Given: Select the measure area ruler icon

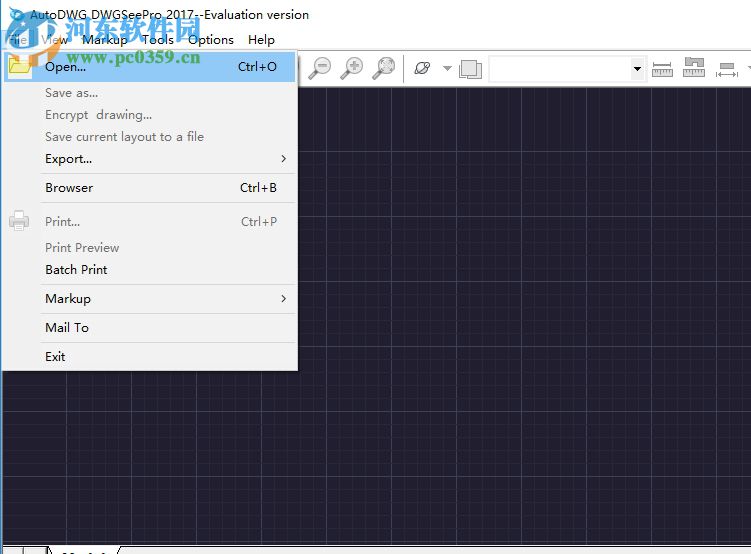Looking at the screenshot, I should (694, 68).
